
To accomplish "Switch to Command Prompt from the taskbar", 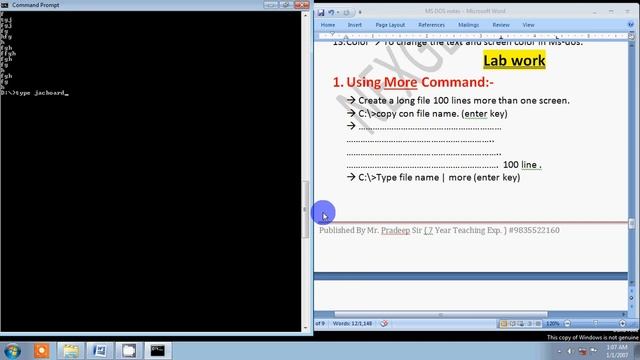I will tap(158, 351).
